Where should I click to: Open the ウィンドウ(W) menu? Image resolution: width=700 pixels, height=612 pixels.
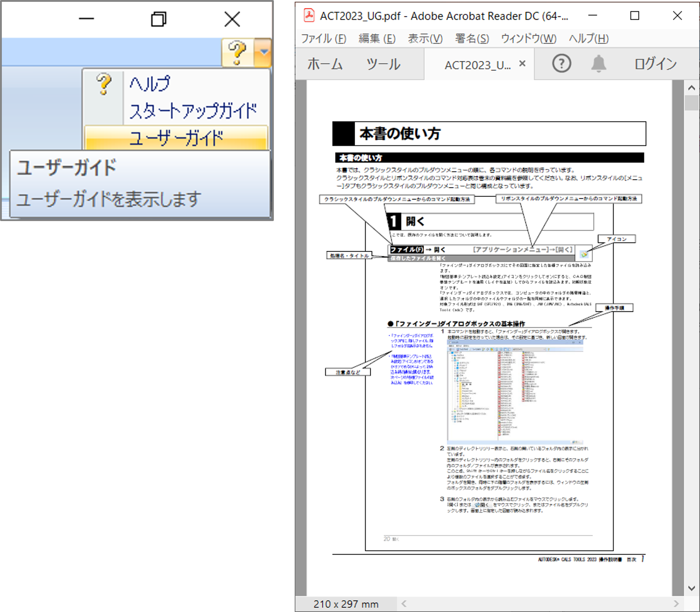[x=528, y=38]
